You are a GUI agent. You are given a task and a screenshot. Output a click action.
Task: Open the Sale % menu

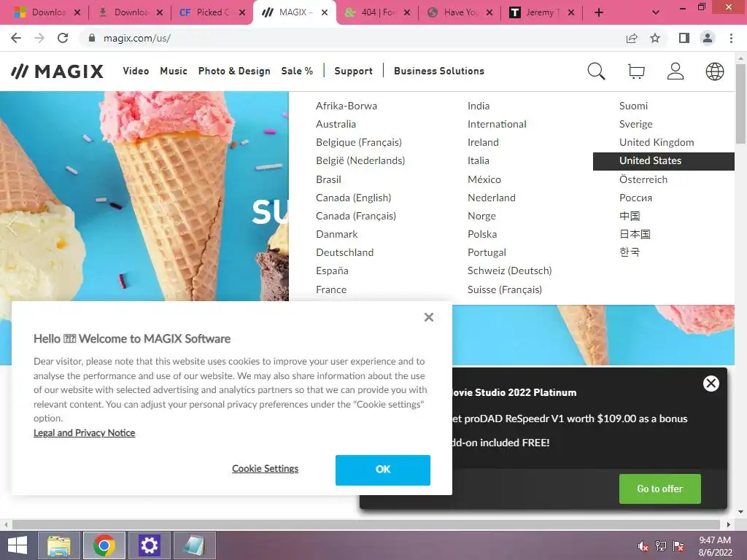(x=297, y=71)
